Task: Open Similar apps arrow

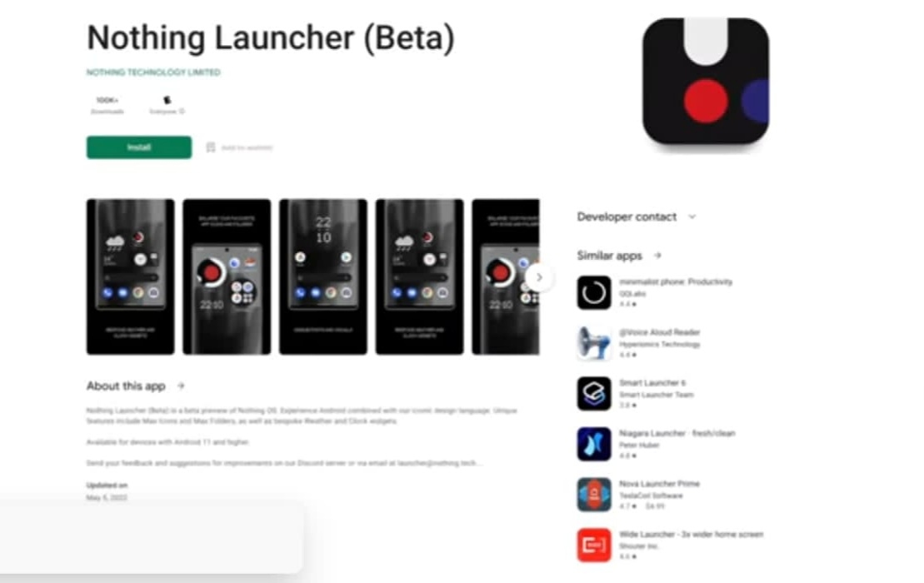Action: 657,256
